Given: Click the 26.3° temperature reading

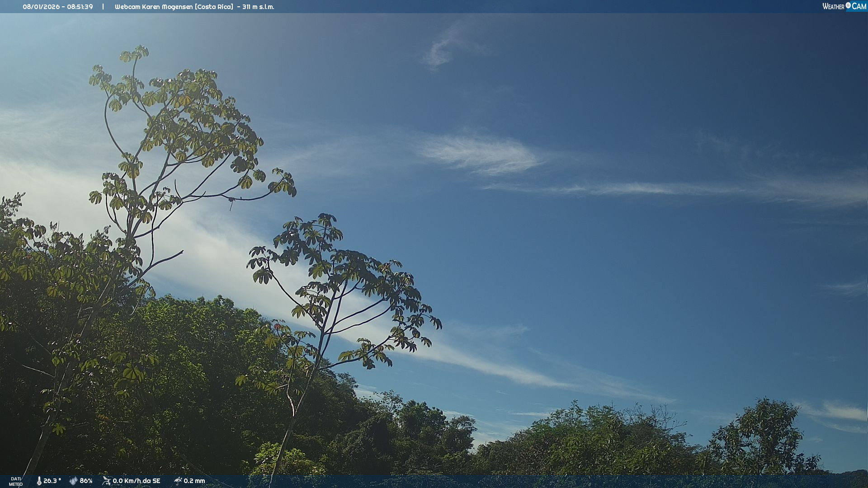Looking at the screenshot, I should [x=52, y=481].
